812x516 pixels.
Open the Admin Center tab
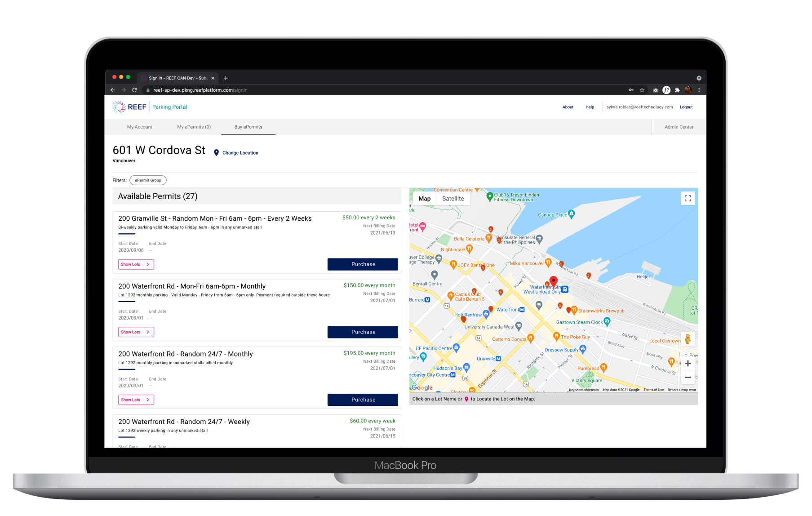click(x=679, y=127)
